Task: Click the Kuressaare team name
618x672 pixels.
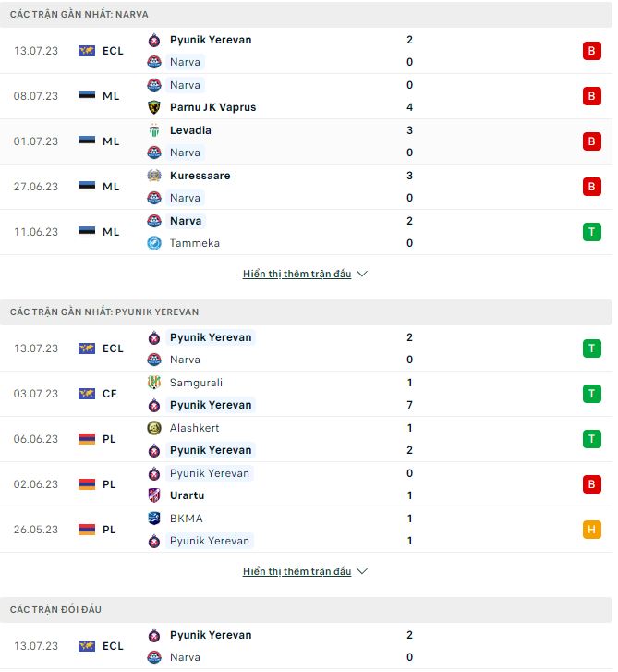Action: click(x=200, y=176)
